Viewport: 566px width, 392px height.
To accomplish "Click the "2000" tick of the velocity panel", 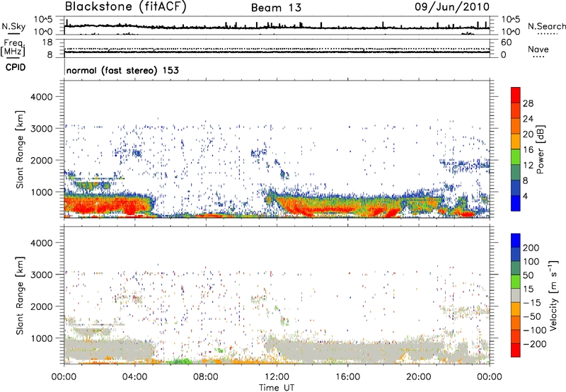I will [x=41, y=306].
